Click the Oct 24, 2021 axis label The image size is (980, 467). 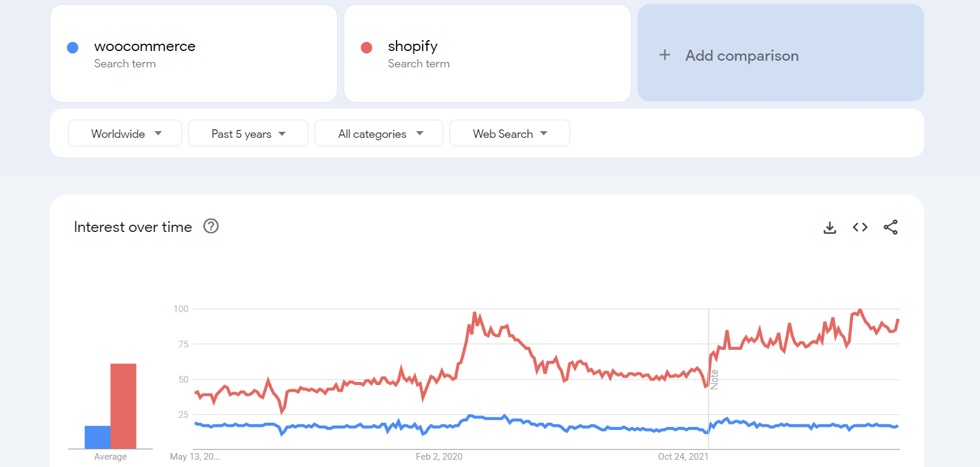[683, 457]
